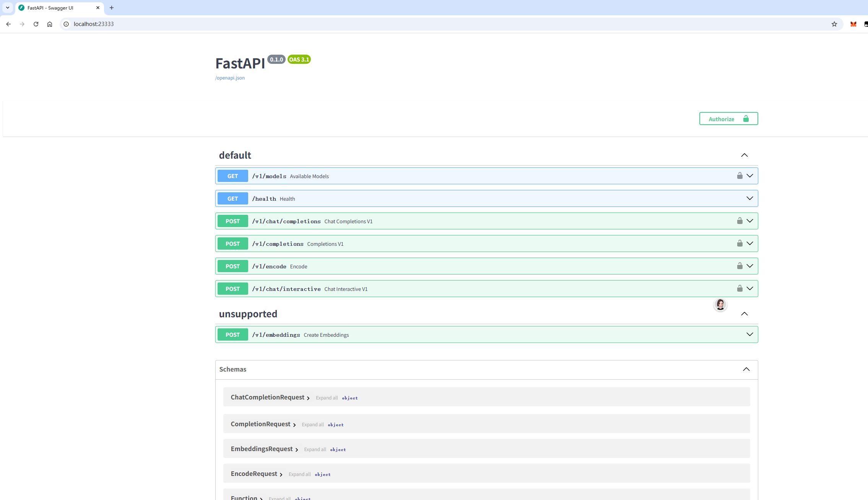Viewport: 868px width, 500px height.
Task: Click the GET badge for /v1/models
Action: coord(232,176)
